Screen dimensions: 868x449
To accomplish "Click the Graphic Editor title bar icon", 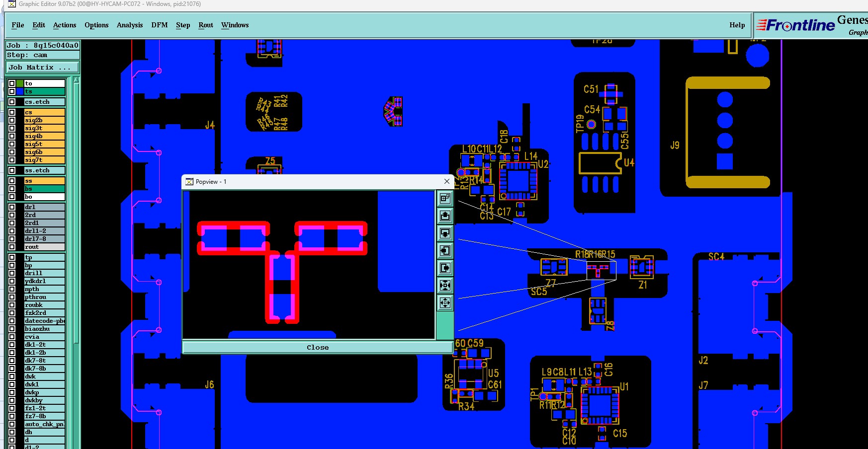I will [x=12, y=4].
